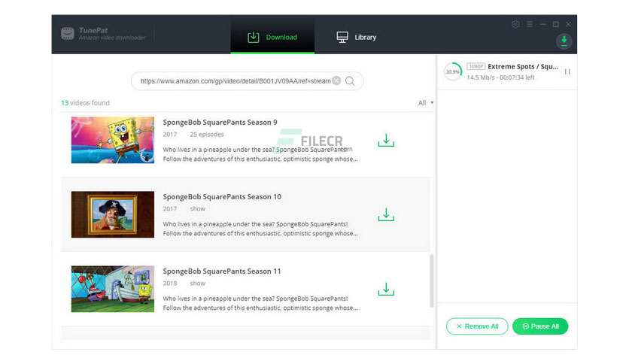The height and width of the screenshot is (364, 629).
Task: Pause the Extreme Spots download item
Action: tap(567, 71)
